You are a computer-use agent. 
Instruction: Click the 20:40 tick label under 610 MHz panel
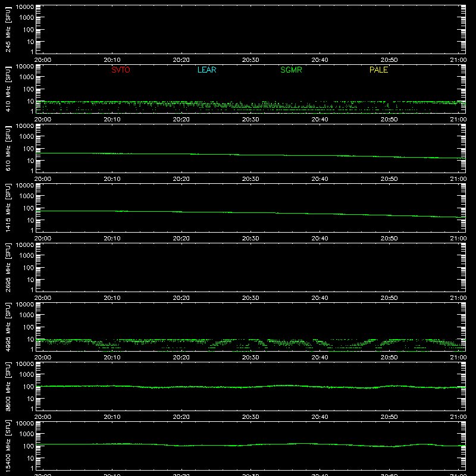click(320, 179)
